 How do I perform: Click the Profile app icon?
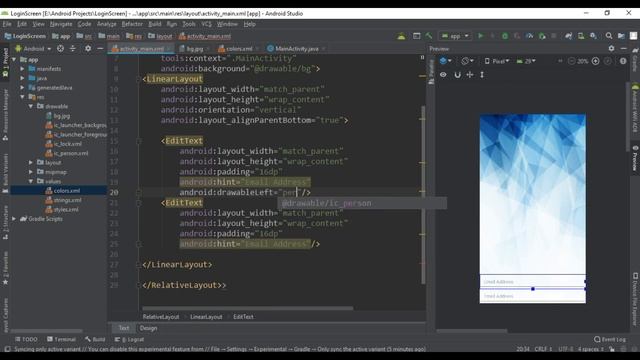pyautogui.click(x=529, y=36)
